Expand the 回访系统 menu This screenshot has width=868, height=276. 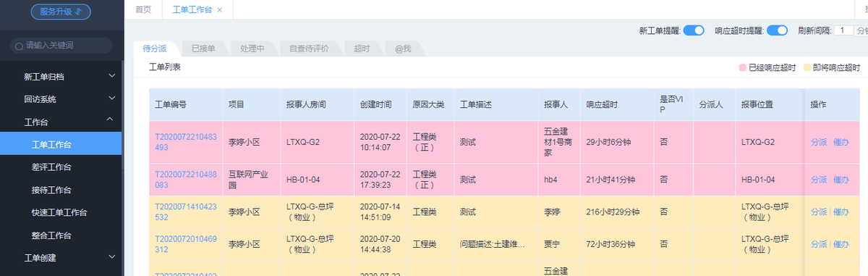[x=61, y=99]
